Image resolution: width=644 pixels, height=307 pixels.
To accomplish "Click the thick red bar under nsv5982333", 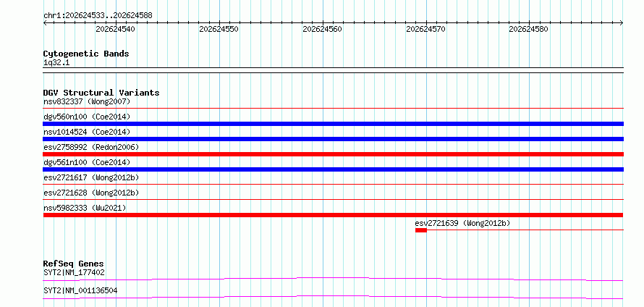I will pos(333,215).
